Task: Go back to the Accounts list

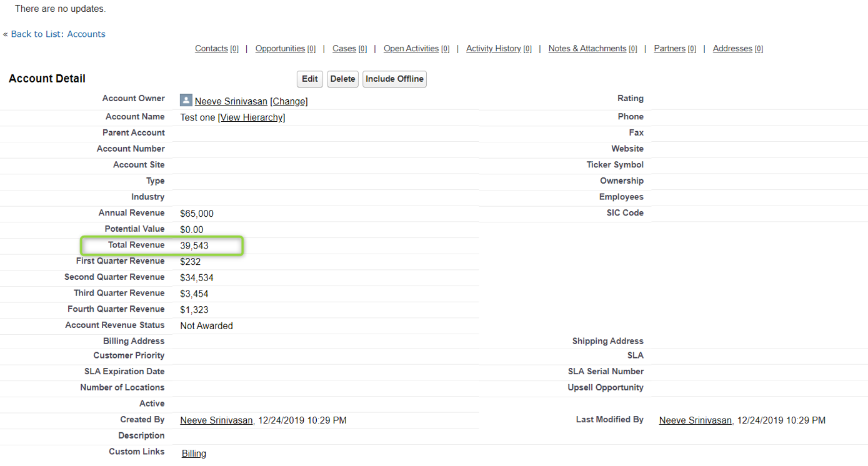Action: [58, 34]
